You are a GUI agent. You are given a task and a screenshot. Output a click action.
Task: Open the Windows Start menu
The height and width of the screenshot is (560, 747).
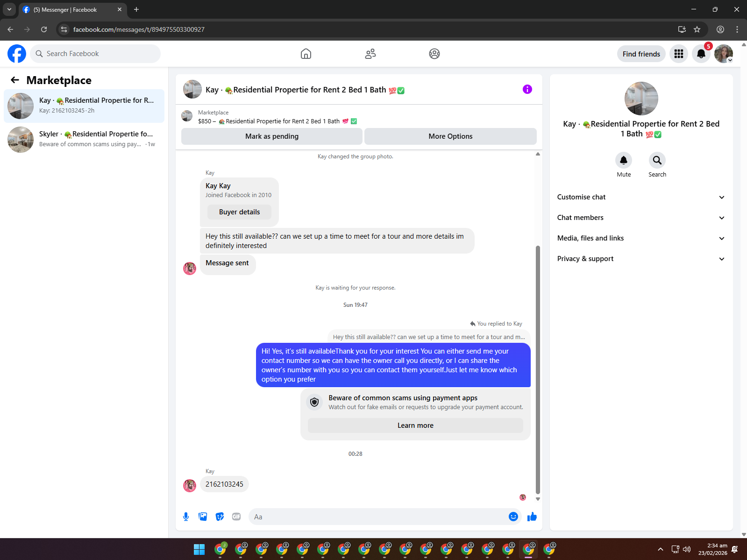coord(199,549)
